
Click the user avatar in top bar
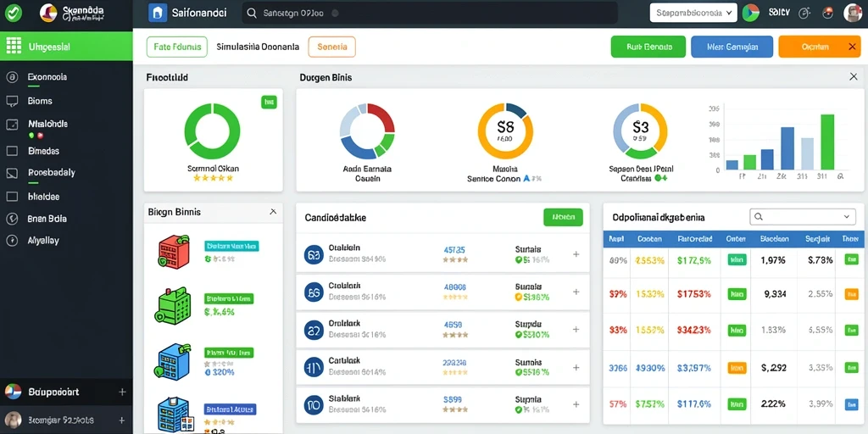click(853, 13)
